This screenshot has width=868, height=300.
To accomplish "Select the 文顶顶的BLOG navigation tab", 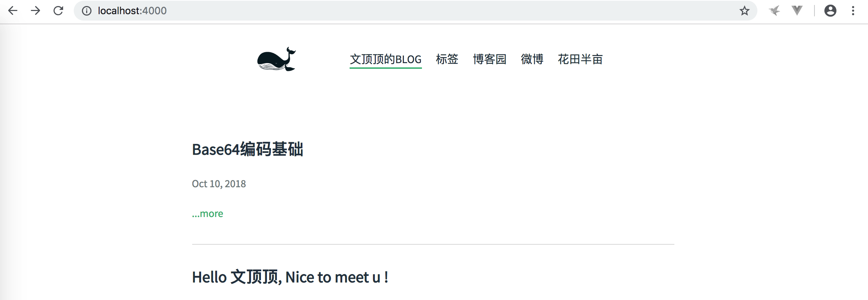I will (x=386, y=59).
